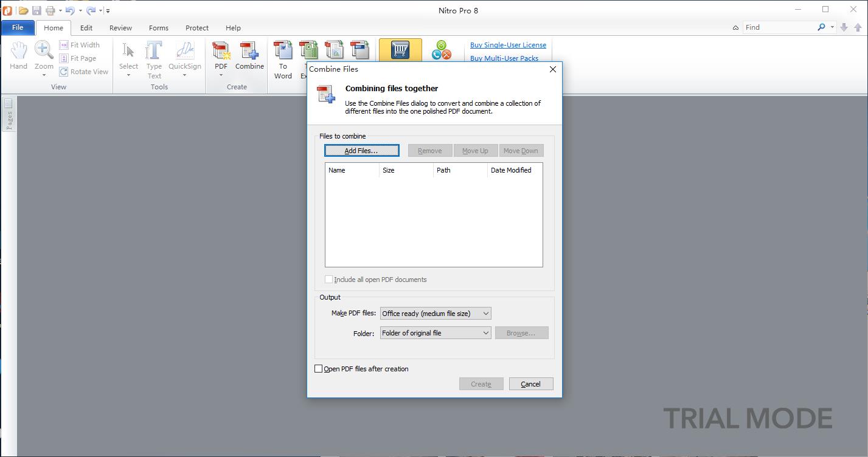868x457 pixels.
Task: Click the Move Down button
Action: point(521,151)
